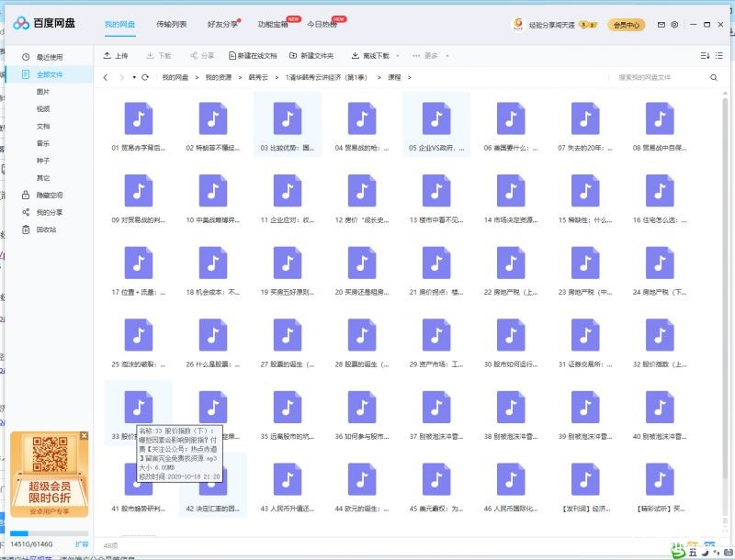The image size is (735, 560).
Task: Navigate to 韩秀云 in breadcrumb
Action: pyautogui.click(x=258, y=77)
